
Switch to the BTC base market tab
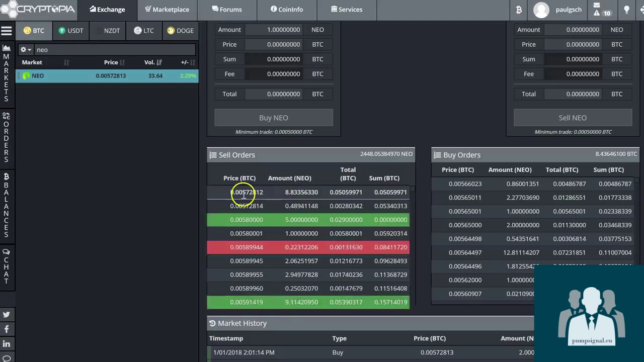click(x=34, y=31)
